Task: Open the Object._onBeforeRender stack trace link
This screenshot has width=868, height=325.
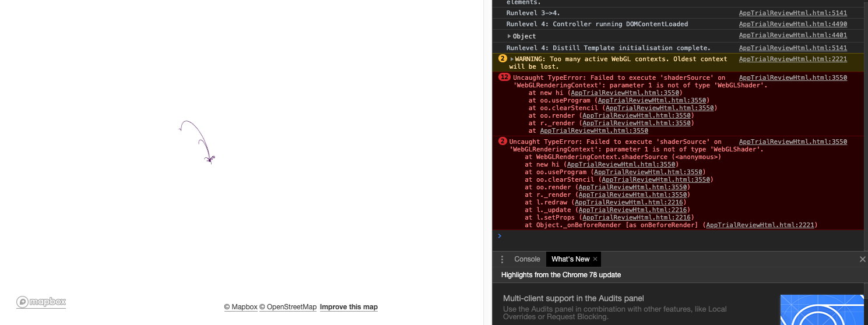Action: click(760, 225)
